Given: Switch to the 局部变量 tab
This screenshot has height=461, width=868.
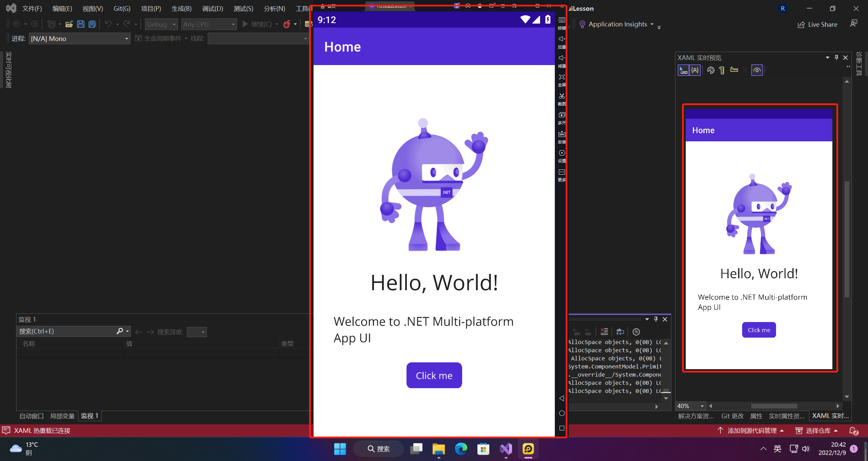Looking at the screenshot, I should pos(62,416).
